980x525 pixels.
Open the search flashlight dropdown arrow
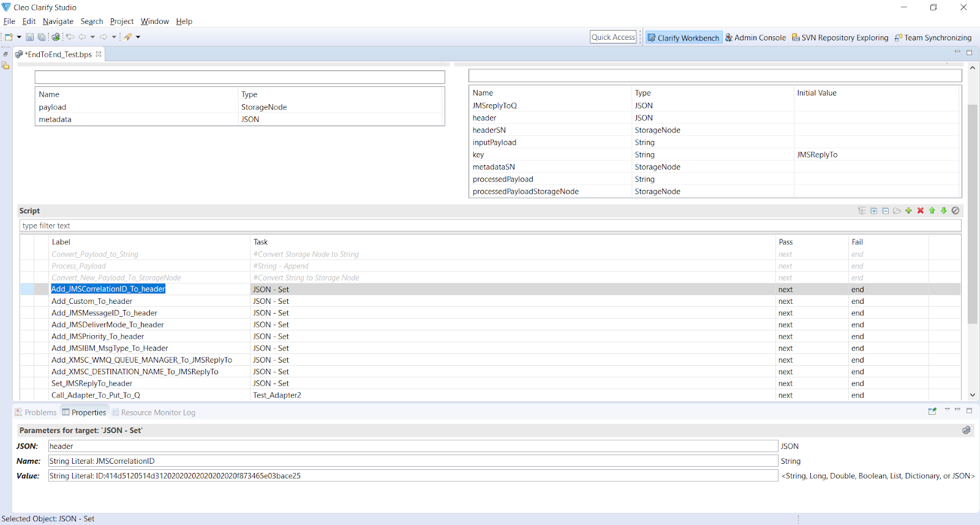(138, 37)
